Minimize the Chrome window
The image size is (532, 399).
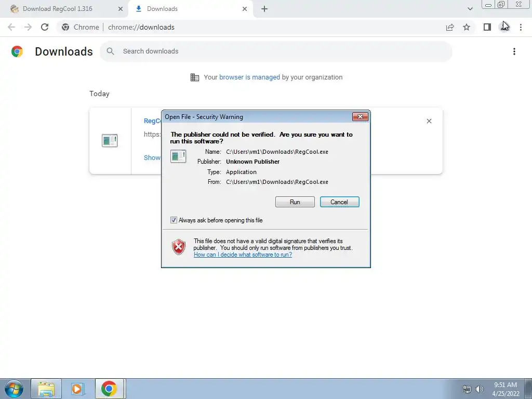(x=488, y=5)
